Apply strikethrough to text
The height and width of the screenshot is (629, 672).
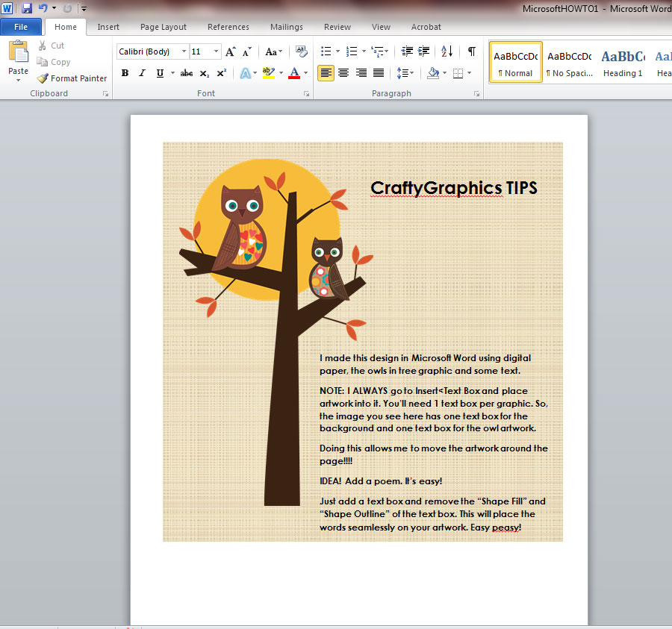pos(186,72)
